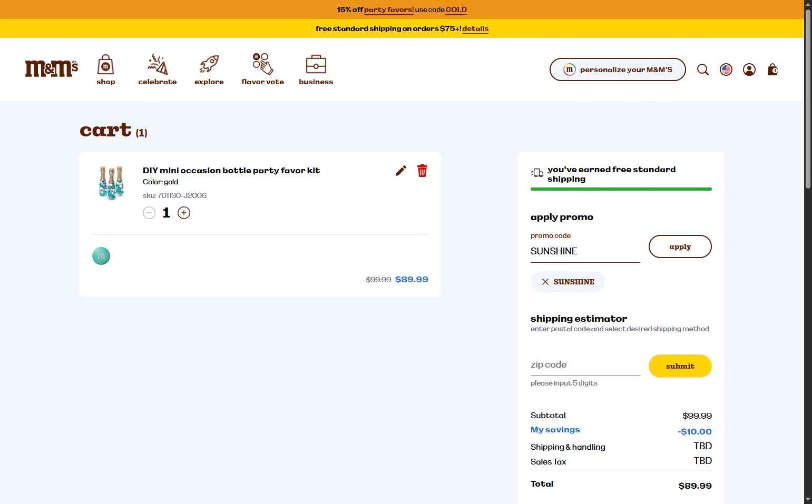Open the party favors link in banner
This screenshot has width=812, height=504.
[389, 9]
